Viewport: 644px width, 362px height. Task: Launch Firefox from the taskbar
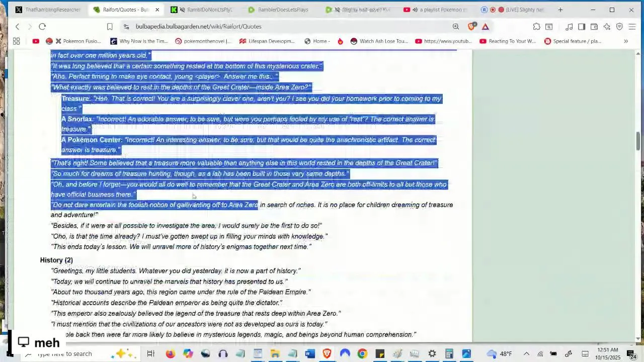(x=170, y=354)
